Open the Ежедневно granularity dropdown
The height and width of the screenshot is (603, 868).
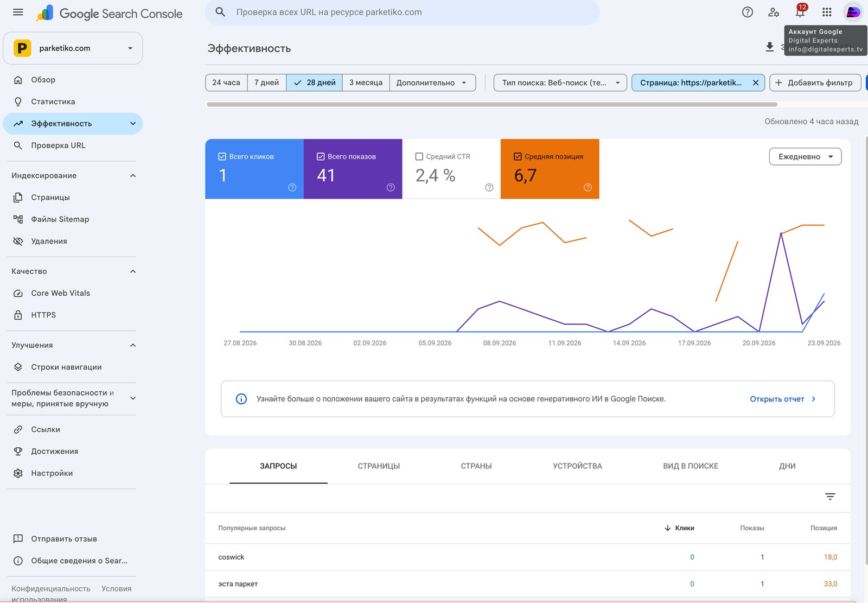click(806, 156)
